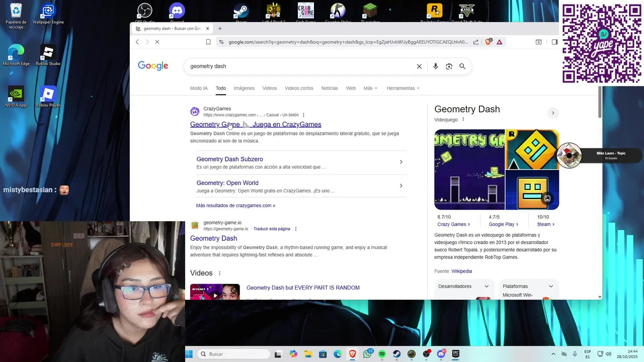
Task: Search by image with the camera icon
Action: (449, 66)
